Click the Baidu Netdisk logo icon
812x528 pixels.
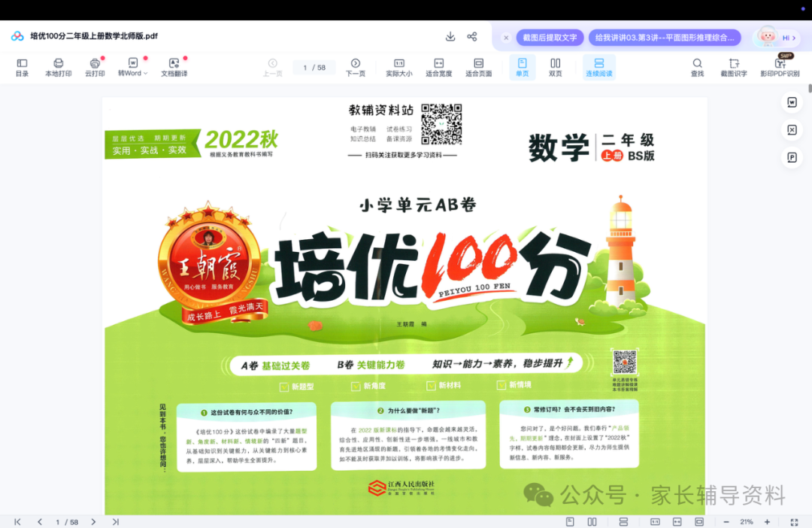(x=17, y=36)
